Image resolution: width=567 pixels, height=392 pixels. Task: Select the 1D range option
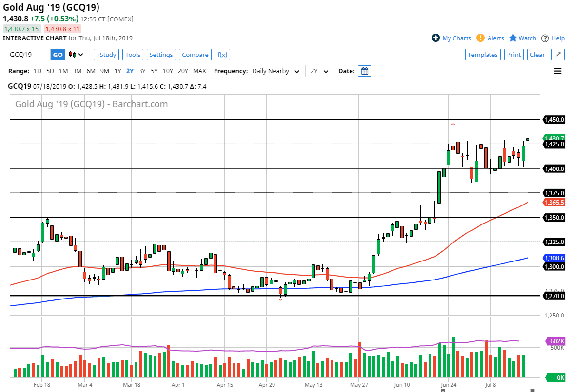(38, 71)
